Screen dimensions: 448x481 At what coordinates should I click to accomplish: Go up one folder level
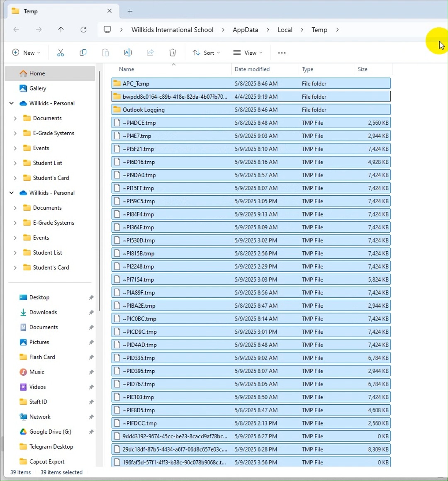coord(61,30)
